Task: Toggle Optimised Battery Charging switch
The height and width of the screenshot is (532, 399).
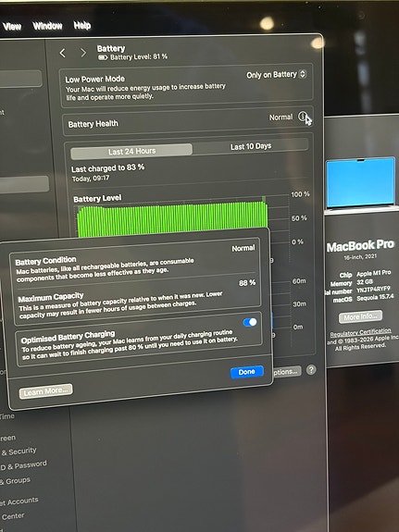Action: 250,322
